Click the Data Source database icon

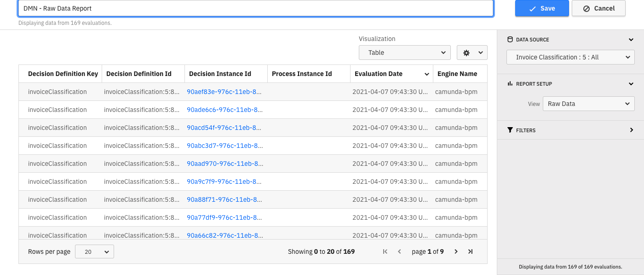[x=510, y=40]
